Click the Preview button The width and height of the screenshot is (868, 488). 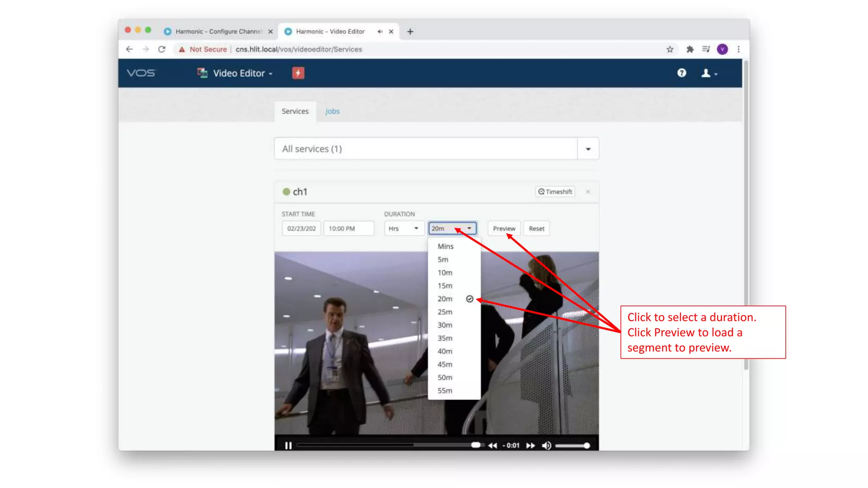(x=504, y=228)
